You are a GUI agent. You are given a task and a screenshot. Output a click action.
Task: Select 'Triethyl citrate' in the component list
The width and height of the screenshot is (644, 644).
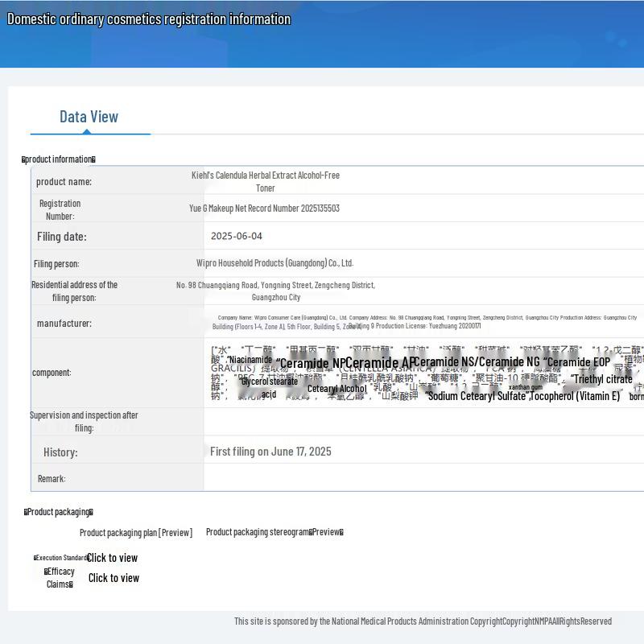[x=601, y=379]
